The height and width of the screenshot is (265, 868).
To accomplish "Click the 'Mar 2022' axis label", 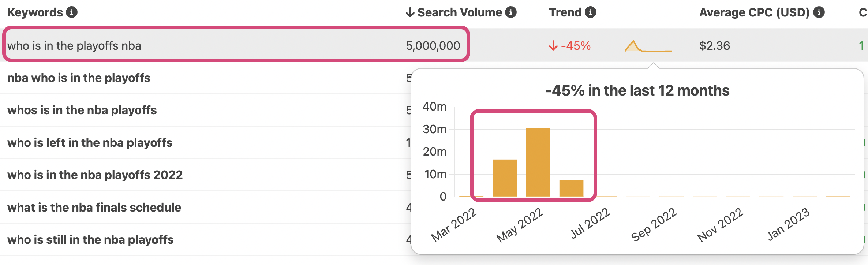I will (x=454, y=225).
